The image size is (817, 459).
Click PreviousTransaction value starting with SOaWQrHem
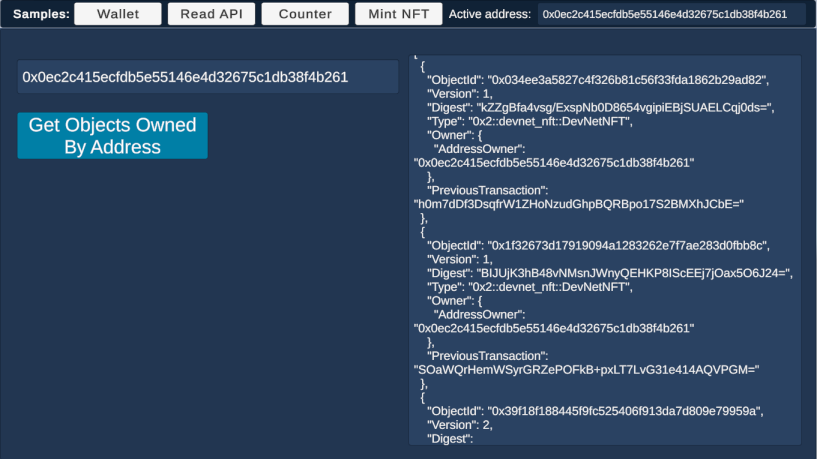coord(587,369)
